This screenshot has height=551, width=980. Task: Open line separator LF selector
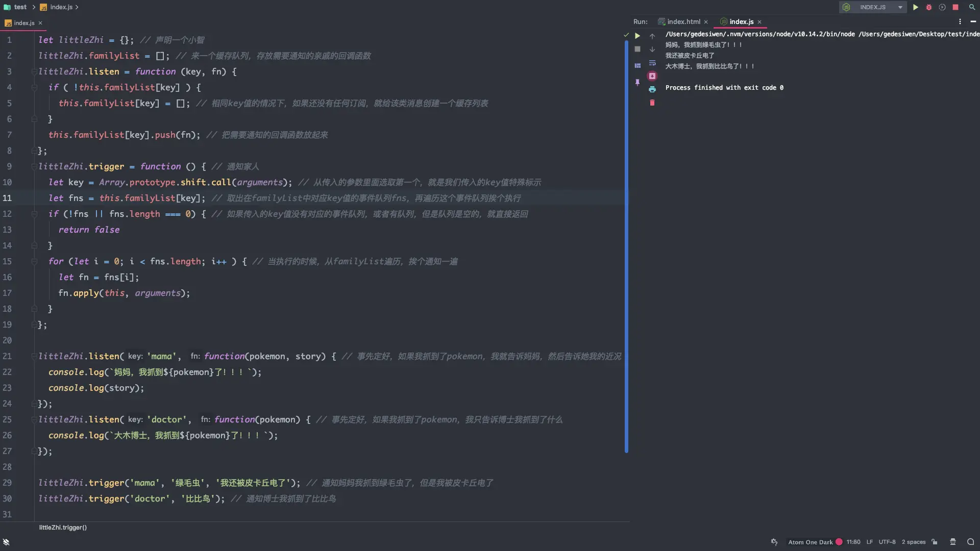tap(869, 542)
